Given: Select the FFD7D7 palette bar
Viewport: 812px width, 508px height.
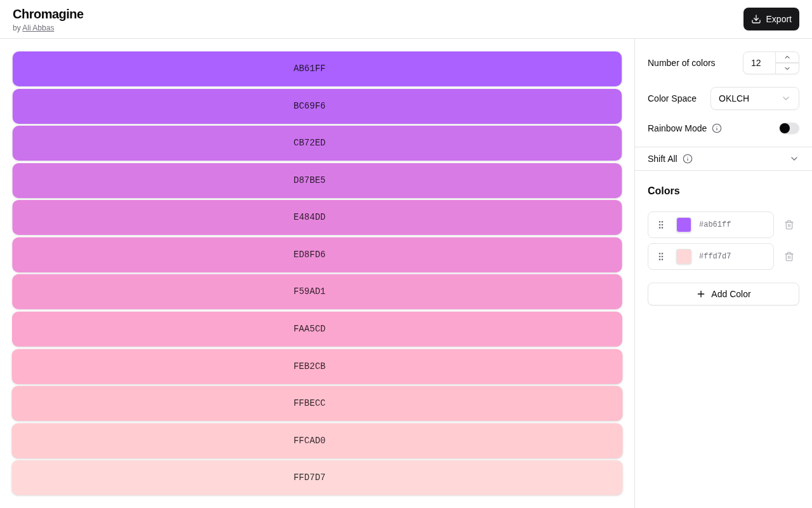Looking at the screenshot, I should click(317, 478).
